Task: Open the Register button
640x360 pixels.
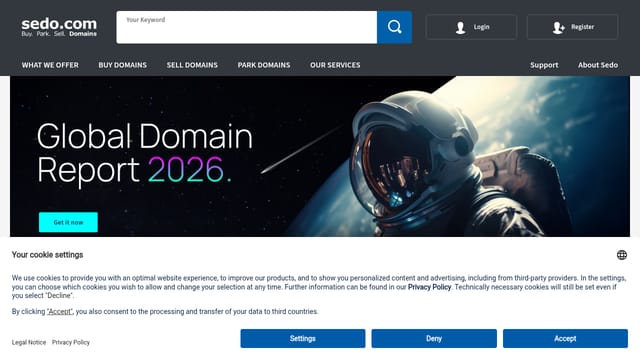Action: [x=572, y=27]
